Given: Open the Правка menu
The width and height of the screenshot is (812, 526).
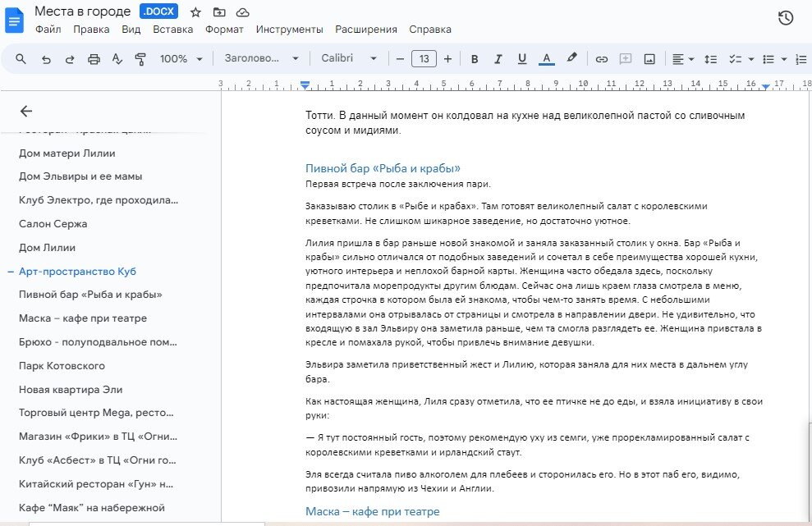Looking at the screenshot, I should point(91,30).
